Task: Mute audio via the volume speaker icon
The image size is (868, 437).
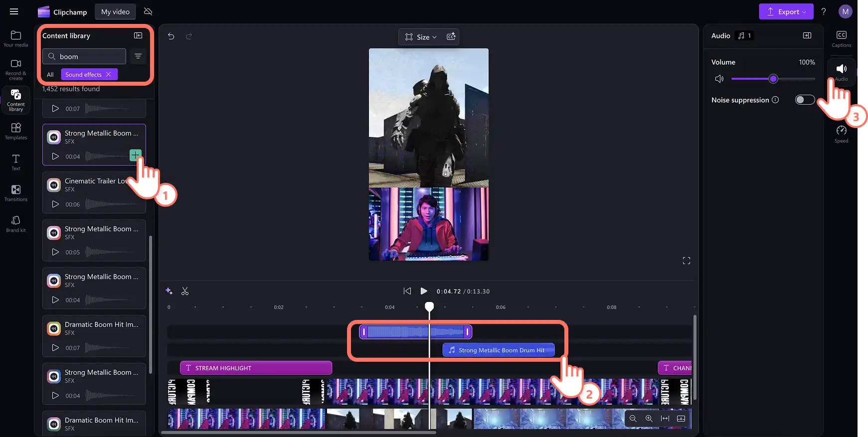Action: [x=719, y=79]
